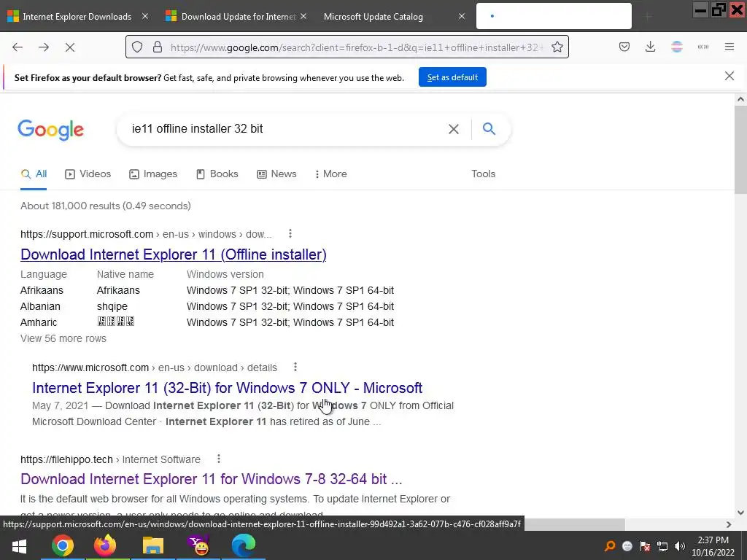
Task: Open Download Internet Explorer 11 (Offline installer) link
Action: click(174, 254)
